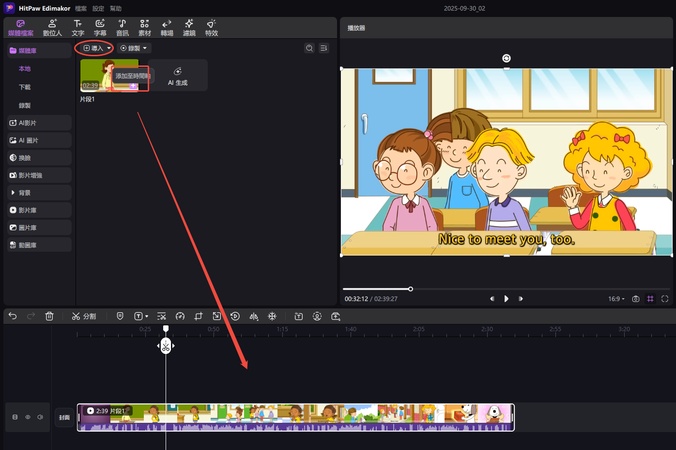This screenshot has height=450, width=676.
Task: Click the 封面 cover button on track
Action: (64, 417)
